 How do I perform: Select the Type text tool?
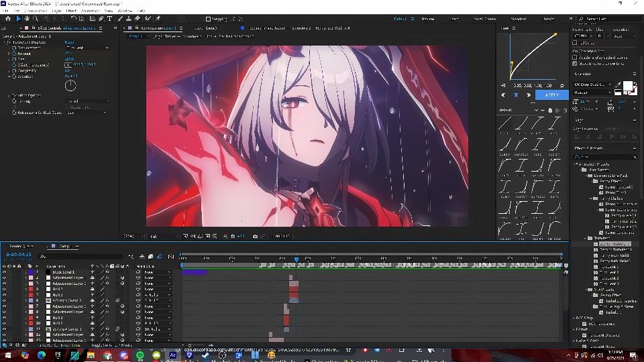109,19
